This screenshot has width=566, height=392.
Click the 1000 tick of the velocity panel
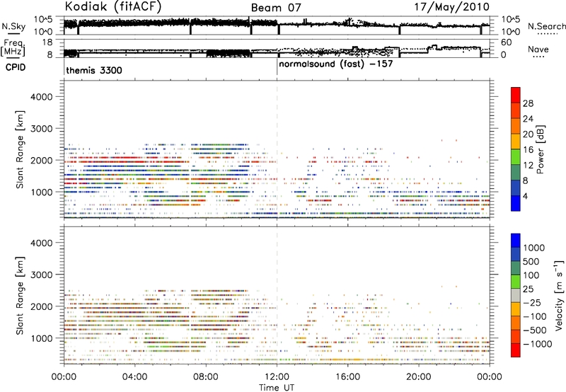pyautogui.click(x=42, y=338)
